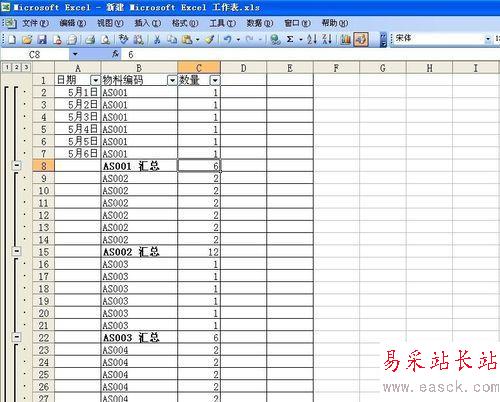Open the AutoSum functions arrow
500x402 pixels.
[300, 40]
